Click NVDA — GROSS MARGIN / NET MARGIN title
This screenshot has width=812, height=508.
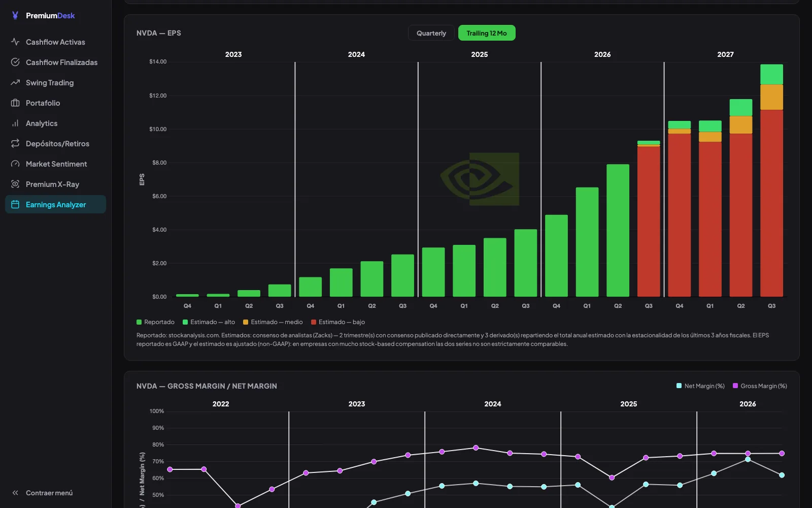[207, 386]
